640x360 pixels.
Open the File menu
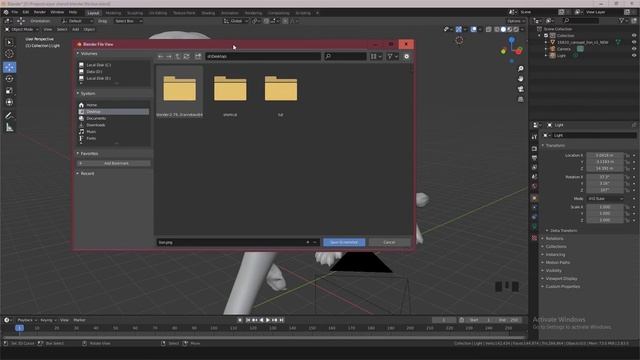point(15,12)
